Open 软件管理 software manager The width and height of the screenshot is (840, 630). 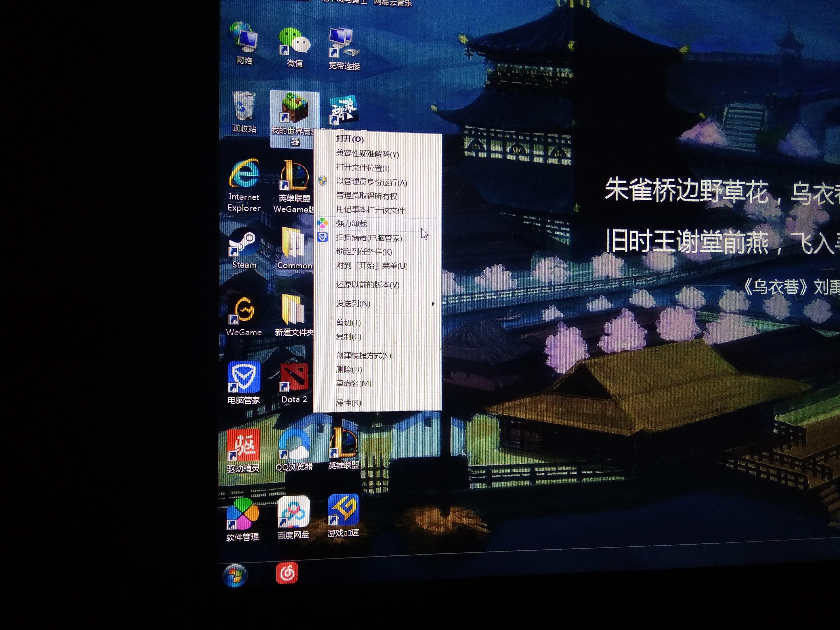click(242, 520)
